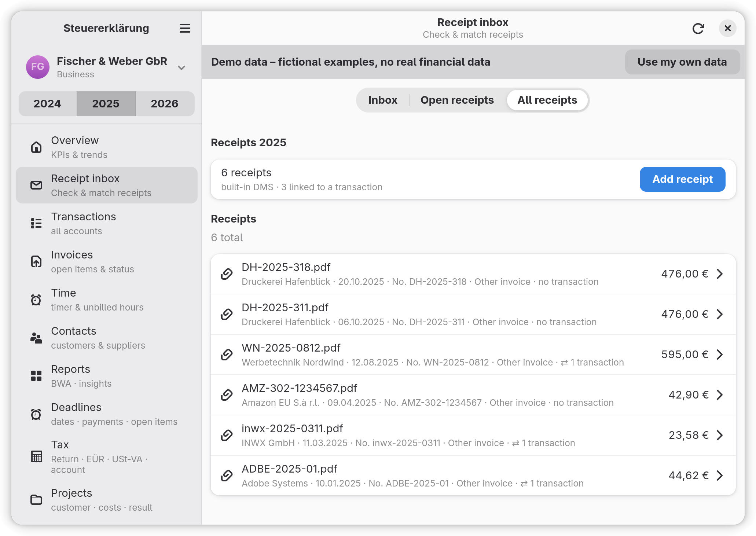
Task: Switch to the All receipts tab
Action: (547, 100)
